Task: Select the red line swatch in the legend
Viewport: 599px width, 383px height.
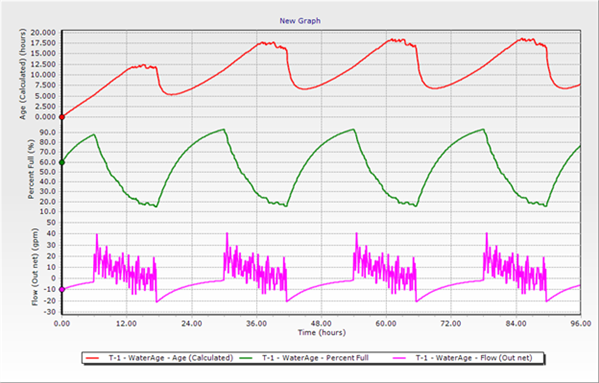Action: (x=93, y=358)
